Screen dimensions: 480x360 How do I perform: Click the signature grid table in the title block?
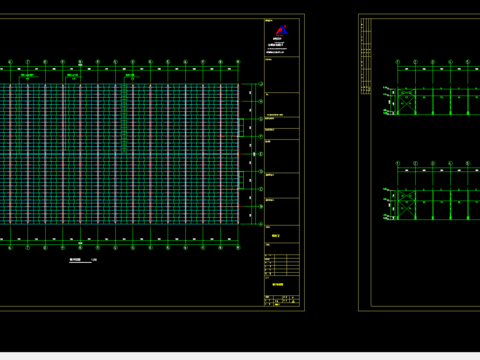tap(282, 265)
